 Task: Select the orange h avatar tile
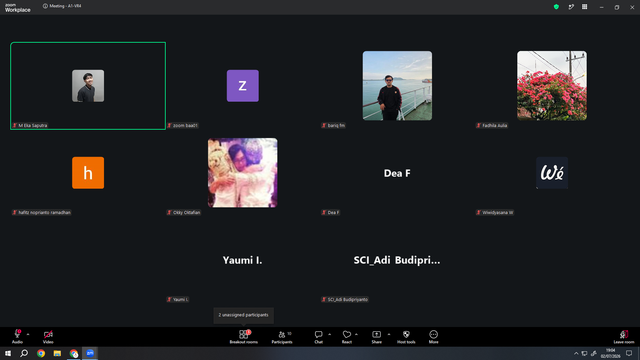(88, 173)
